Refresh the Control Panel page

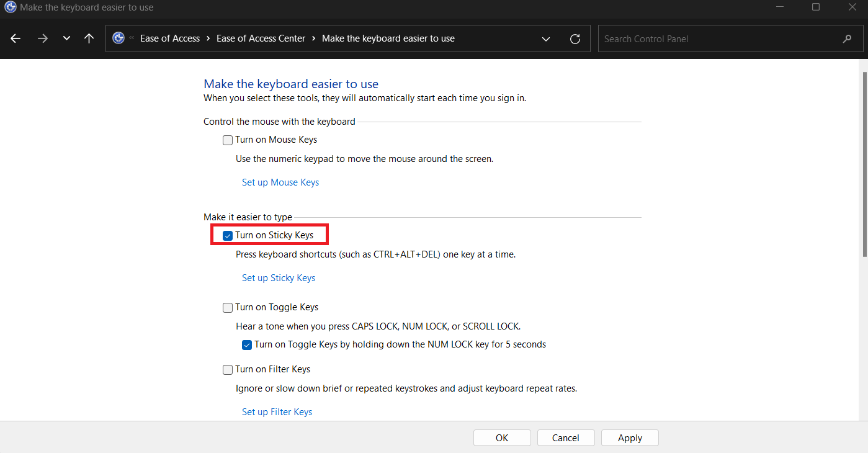575,38
